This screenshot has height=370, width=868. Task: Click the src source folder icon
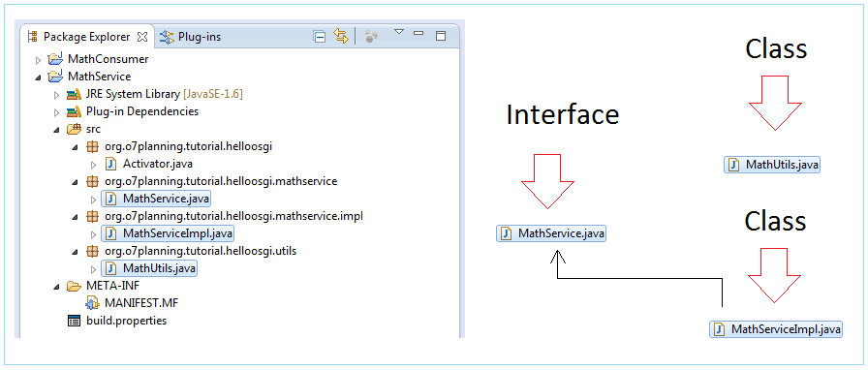pos(74,130)
